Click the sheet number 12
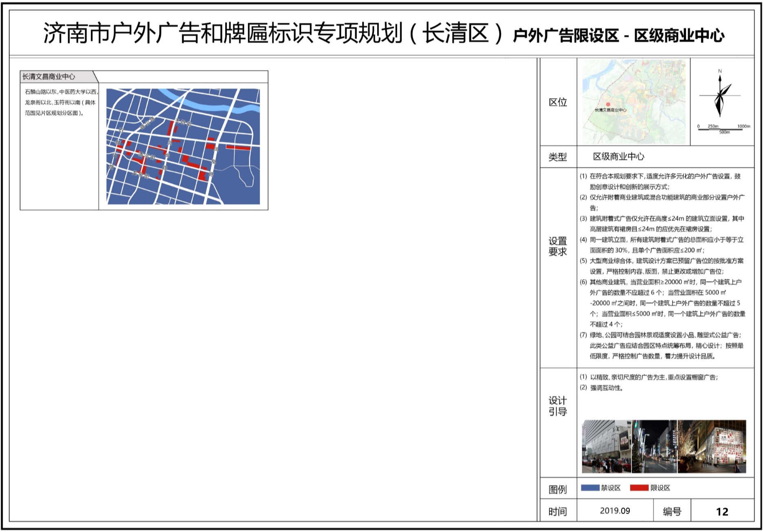Image resolution: width=763 pixels, height=532 pixels. 722,512
